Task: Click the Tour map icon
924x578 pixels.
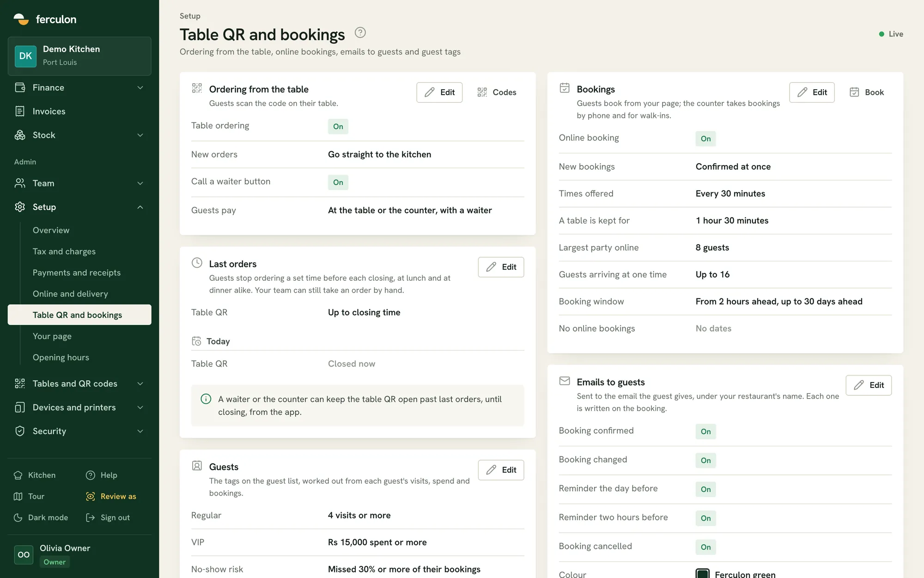Action: [18, 496]
